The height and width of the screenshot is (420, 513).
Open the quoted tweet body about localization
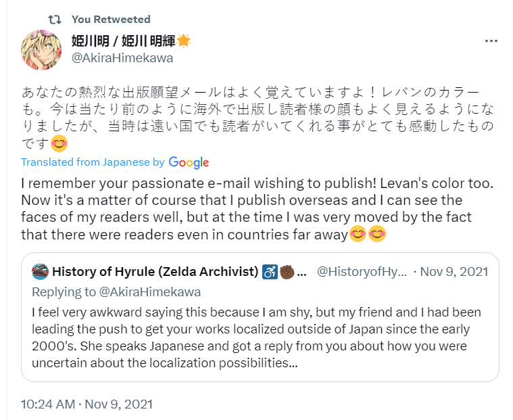(257, 337)
